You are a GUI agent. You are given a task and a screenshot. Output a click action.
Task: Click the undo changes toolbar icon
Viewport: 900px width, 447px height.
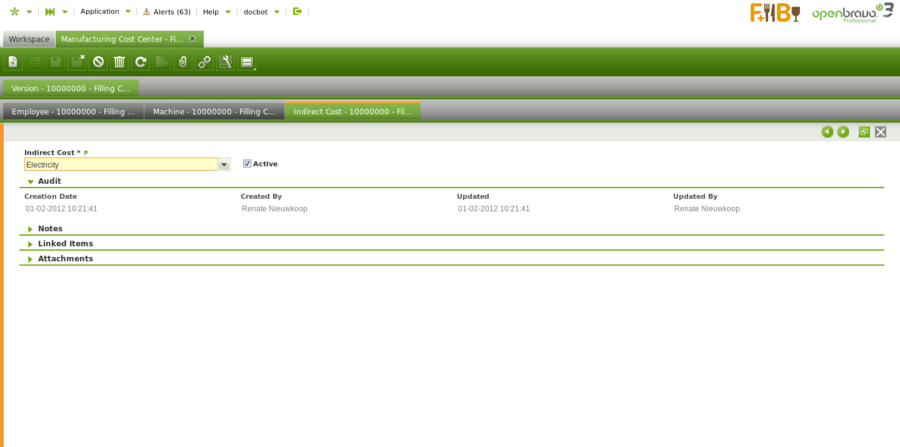tap(98, 62)
